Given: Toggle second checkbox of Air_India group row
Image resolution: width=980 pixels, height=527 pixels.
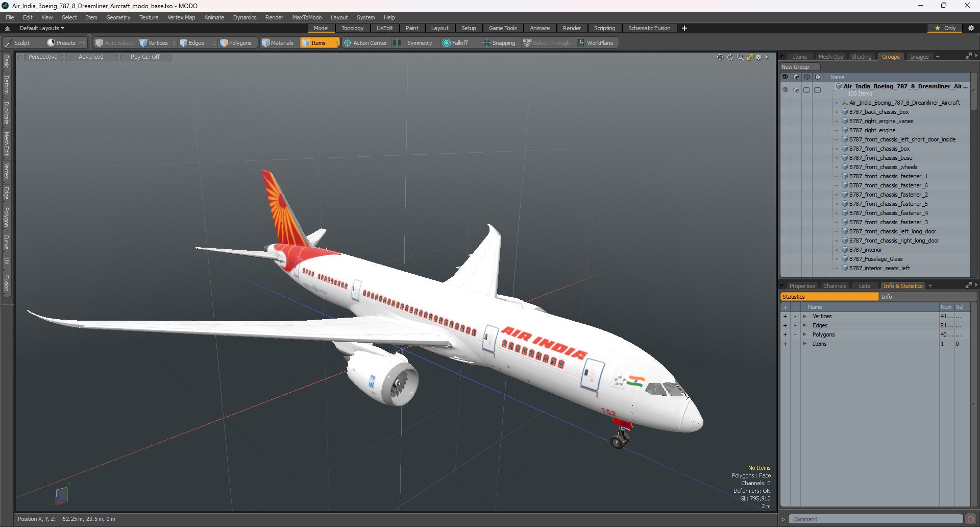Looking at the screenshot, I should pos(817,90).
